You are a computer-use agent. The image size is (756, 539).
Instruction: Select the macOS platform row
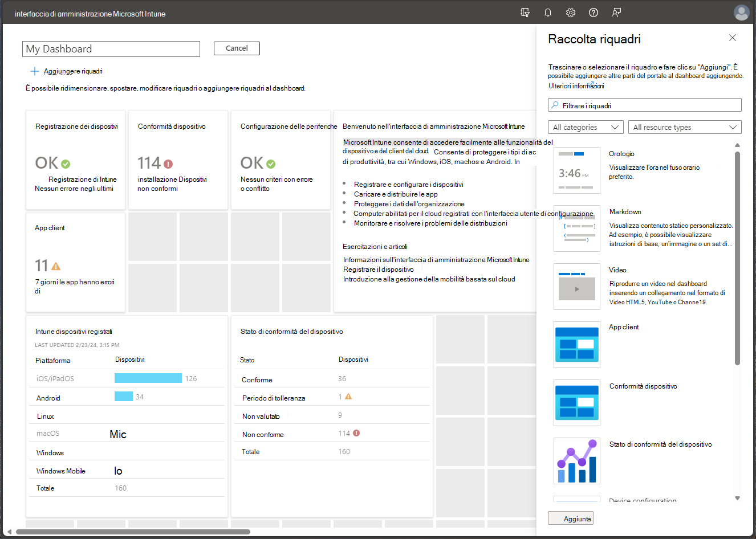127,434
